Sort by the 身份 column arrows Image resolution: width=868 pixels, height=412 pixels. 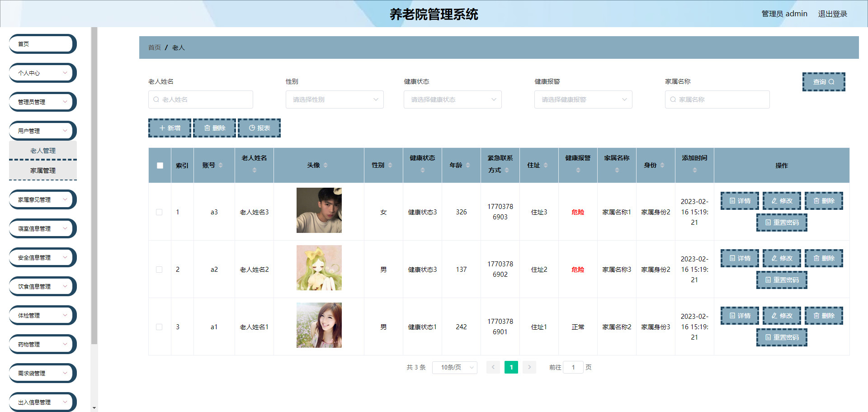(x=662, y=166)
